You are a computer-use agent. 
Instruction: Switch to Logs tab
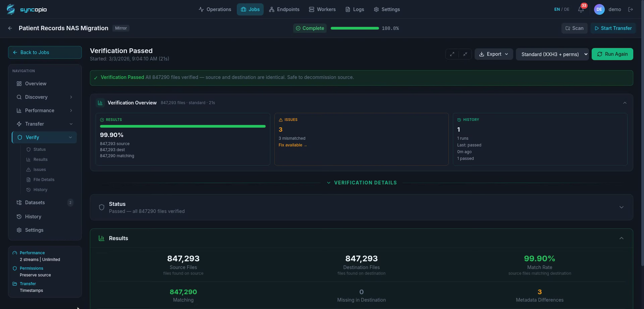355,9
